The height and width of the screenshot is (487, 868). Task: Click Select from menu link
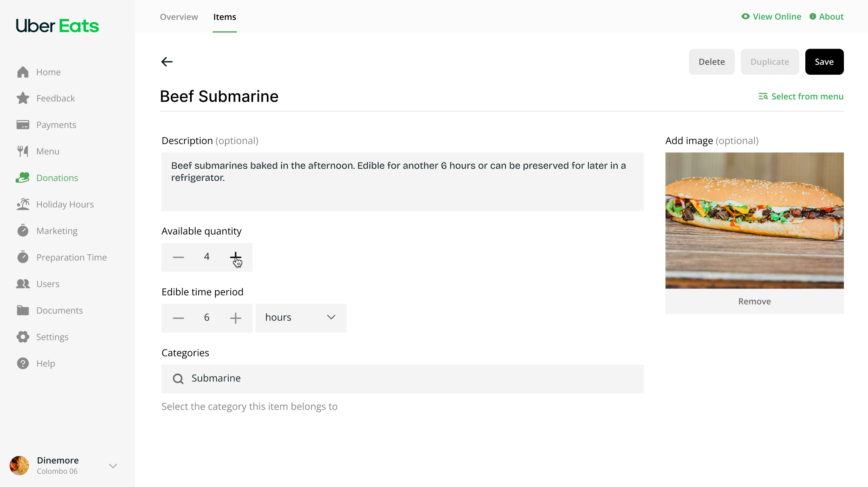point(801,96)
